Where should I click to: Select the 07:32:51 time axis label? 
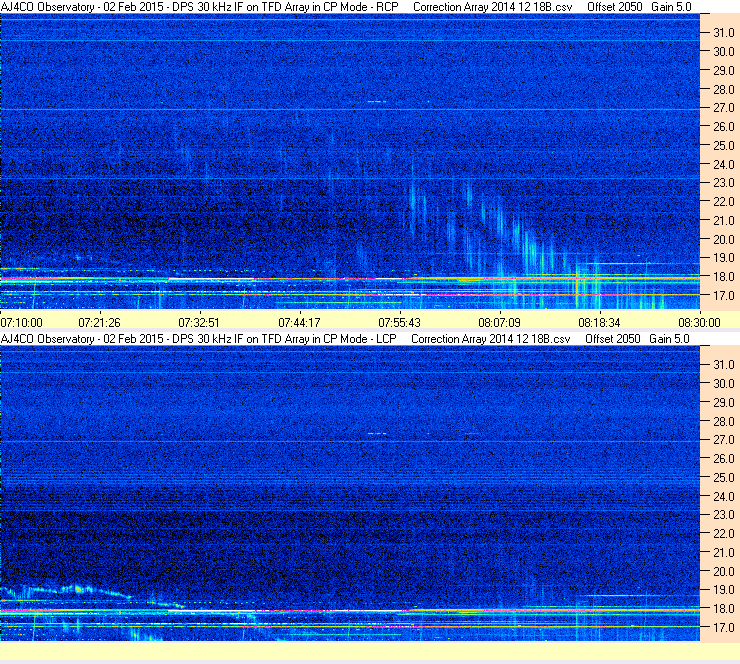pyautogui.click(x=199, y=323)
